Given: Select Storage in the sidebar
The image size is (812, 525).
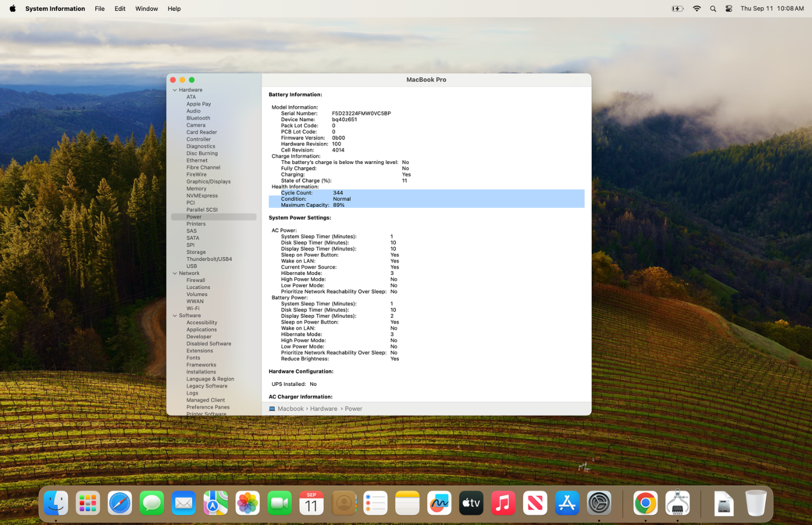Looking at the screenshot, I should (x=196, y=252).
